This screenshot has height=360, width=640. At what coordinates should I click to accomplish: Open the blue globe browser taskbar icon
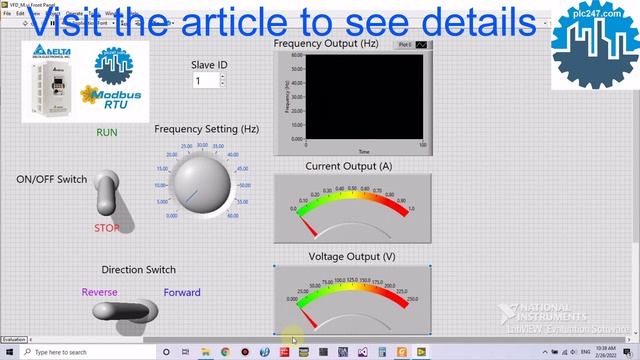[264, 352]
